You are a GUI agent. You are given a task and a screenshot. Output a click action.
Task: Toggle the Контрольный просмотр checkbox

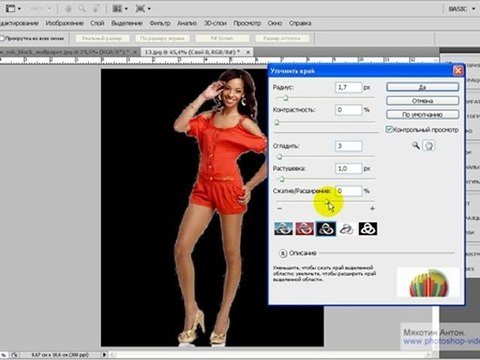point(389,129)
